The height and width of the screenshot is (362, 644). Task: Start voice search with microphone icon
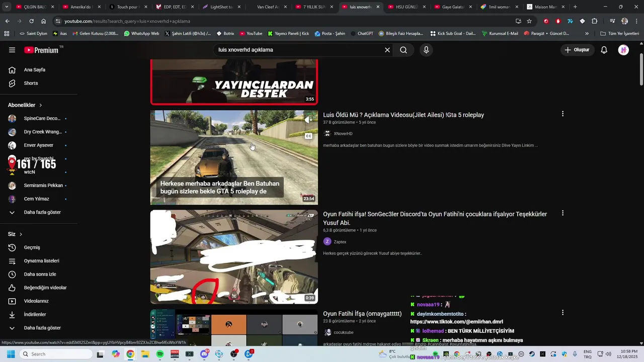[x=426, y=50]
